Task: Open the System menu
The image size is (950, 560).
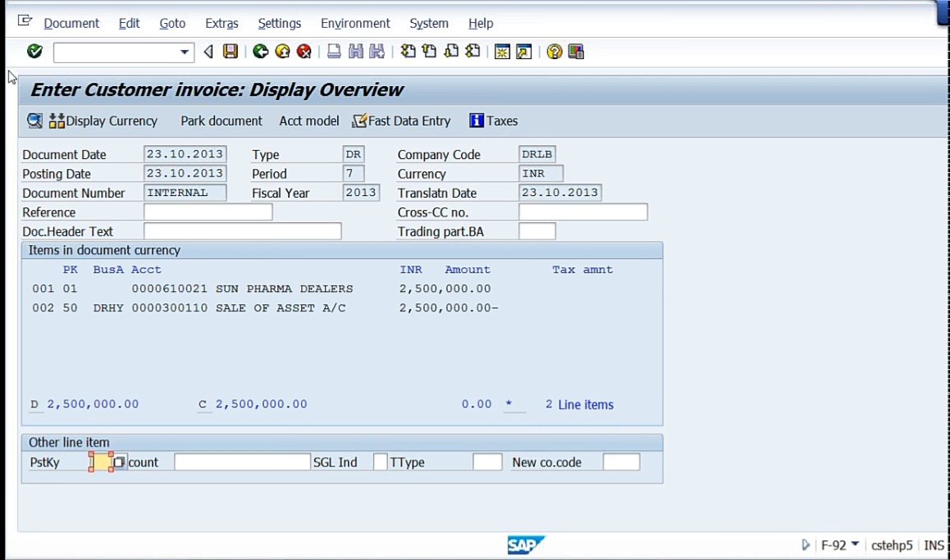Action: pyautogui.click(x=429, y=23)
